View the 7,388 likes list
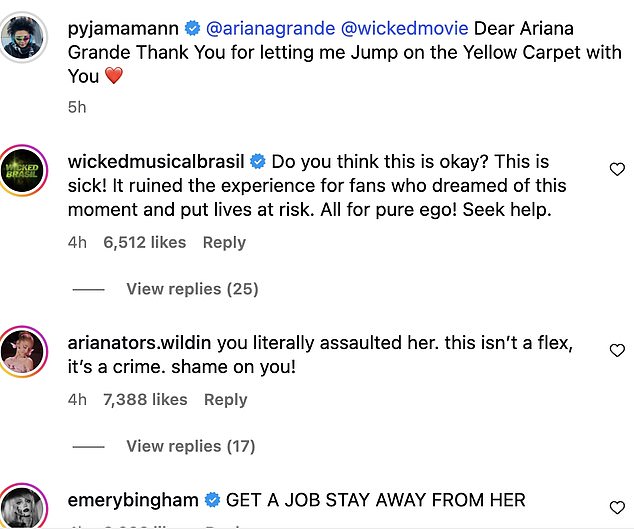 coord(145,399)
